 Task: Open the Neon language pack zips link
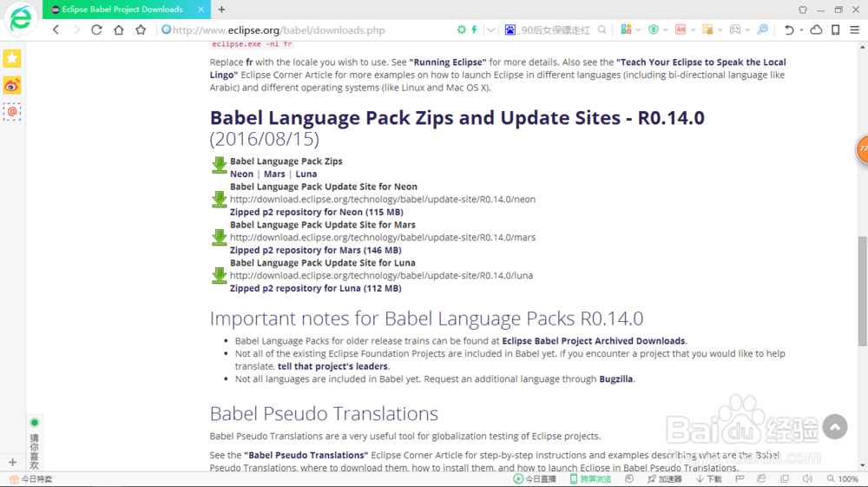(241, 174)
